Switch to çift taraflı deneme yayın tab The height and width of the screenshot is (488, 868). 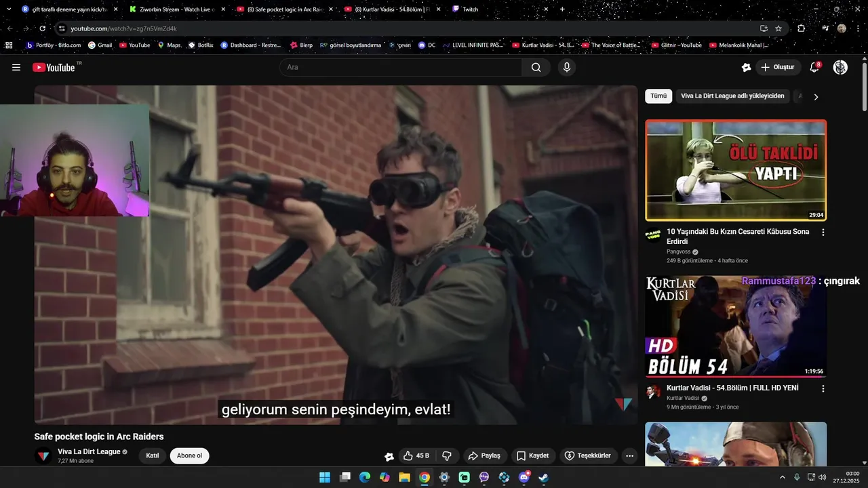point(69,9)
